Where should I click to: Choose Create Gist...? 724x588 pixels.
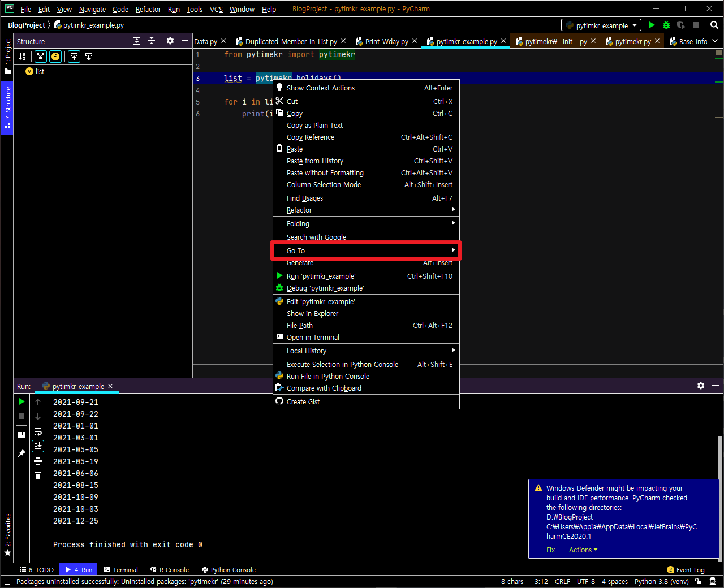point(366,401)
